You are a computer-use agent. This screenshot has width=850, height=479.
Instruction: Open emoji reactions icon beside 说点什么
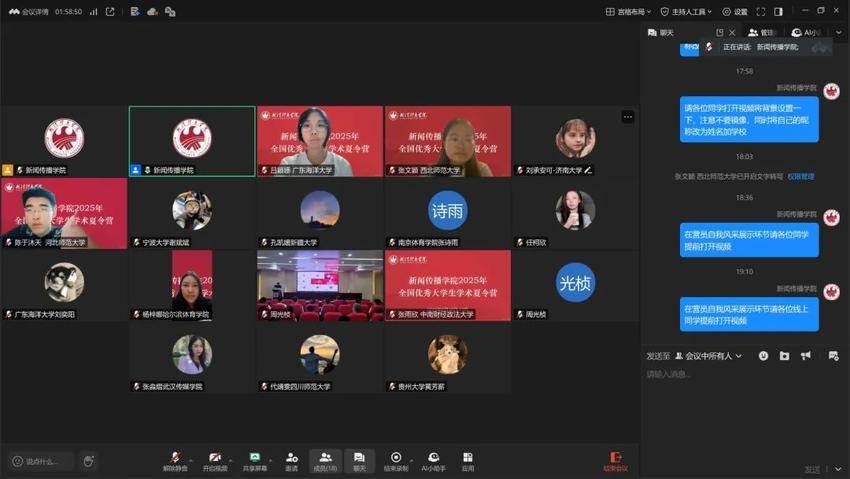[88, 461]
